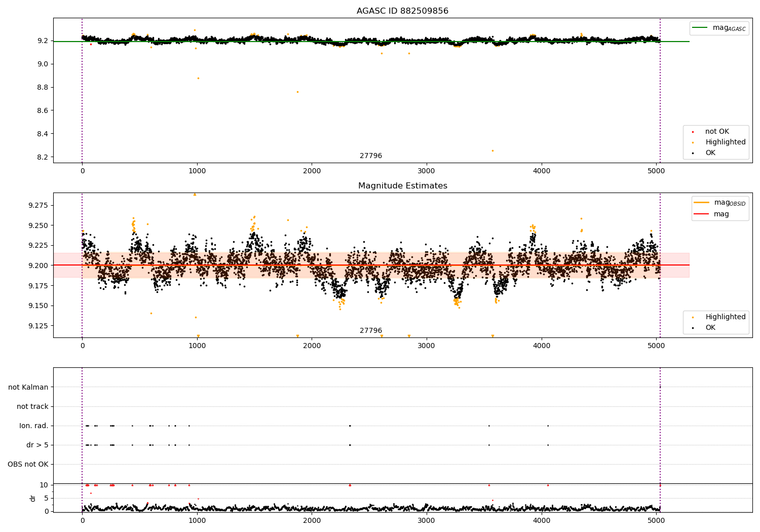The height and width of the screenshot is (532, 760).
Task: Click the 'dr > 5' row label
Action: pyautogui.click(x=37, y=445)
